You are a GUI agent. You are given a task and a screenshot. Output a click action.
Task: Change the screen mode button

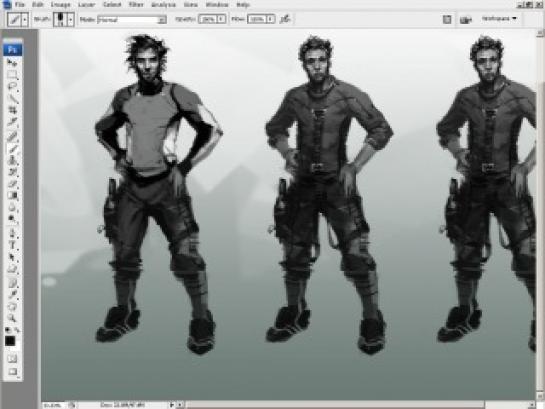click(x=12, y=372)
